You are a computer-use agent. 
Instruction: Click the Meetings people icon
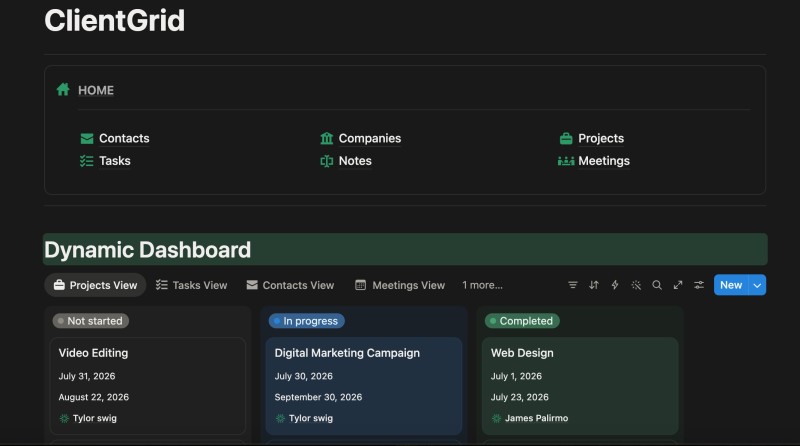coord(566,161)
